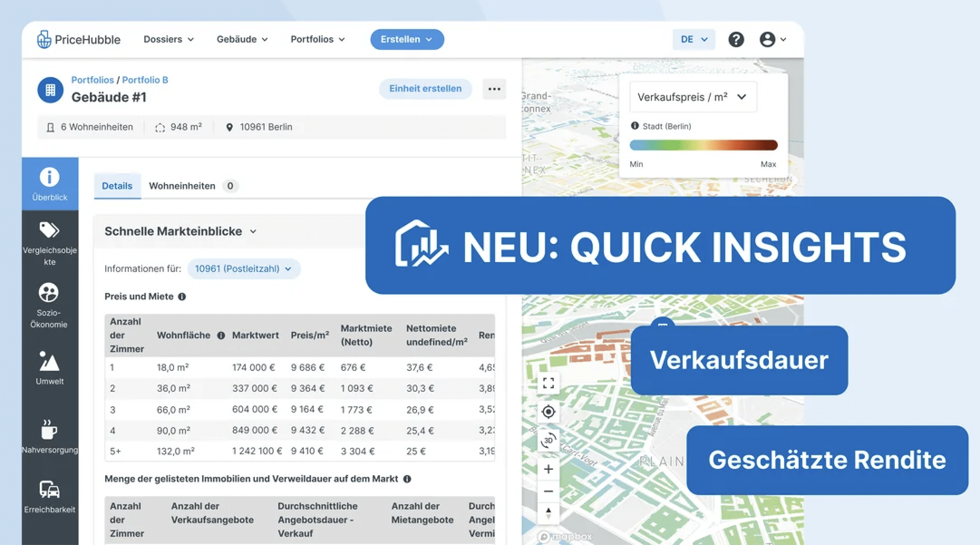The width and height of the screenshot is (980, 545).
Task: Click the 337 000 € market value cell
Action: click(x=254, y=389)
